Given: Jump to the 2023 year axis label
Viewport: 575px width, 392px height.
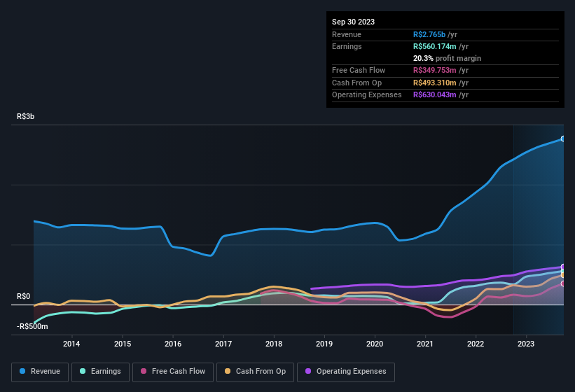Looking at the screenshot, I should click(x=526, y=344).
